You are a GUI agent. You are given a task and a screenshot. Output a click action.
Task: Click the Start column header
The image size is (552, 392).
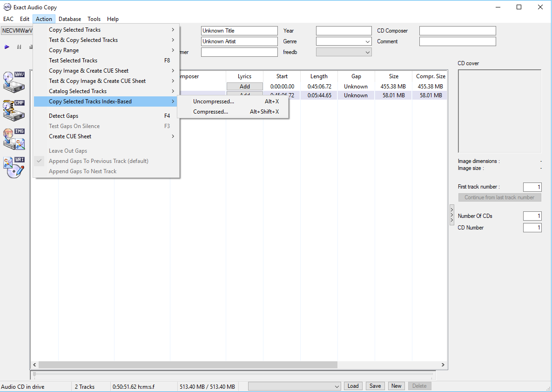(282, 76)
